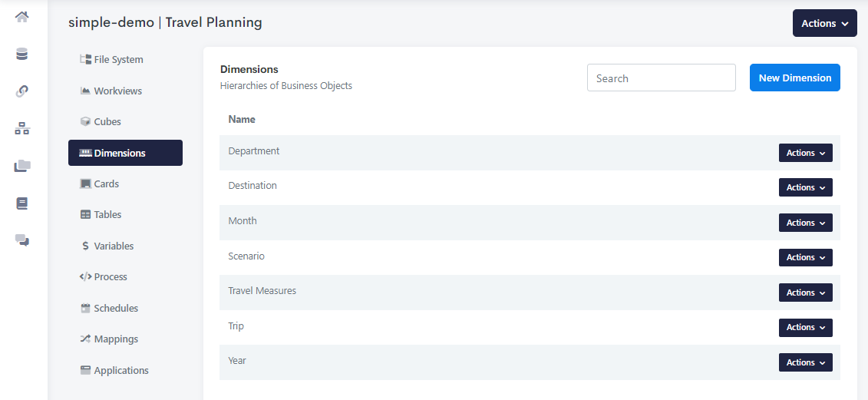Open Actions menu for Travel Measures
The width and height of the screenshot is (868, 400).
805,293
